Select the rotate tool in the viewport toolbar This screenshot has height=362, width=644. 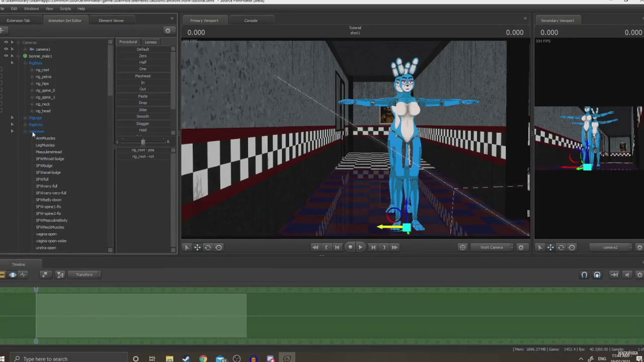(208, 247)
